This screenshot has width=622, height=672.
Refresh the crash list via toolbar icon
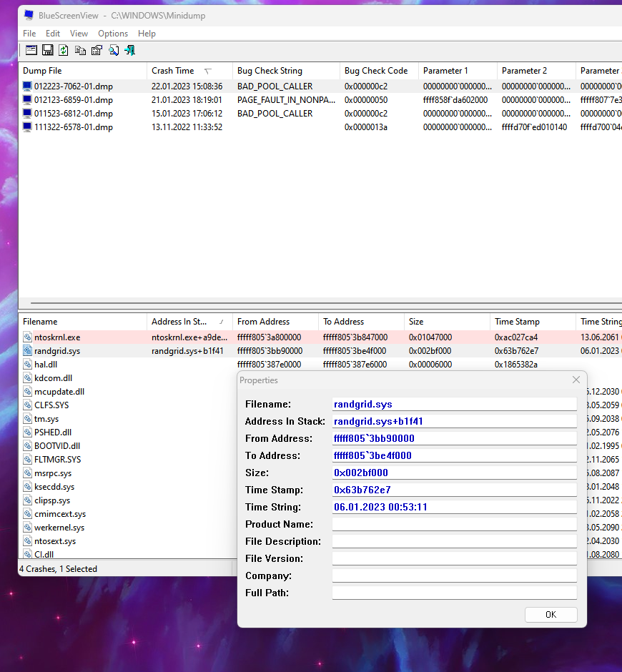(x=64, y=50)
